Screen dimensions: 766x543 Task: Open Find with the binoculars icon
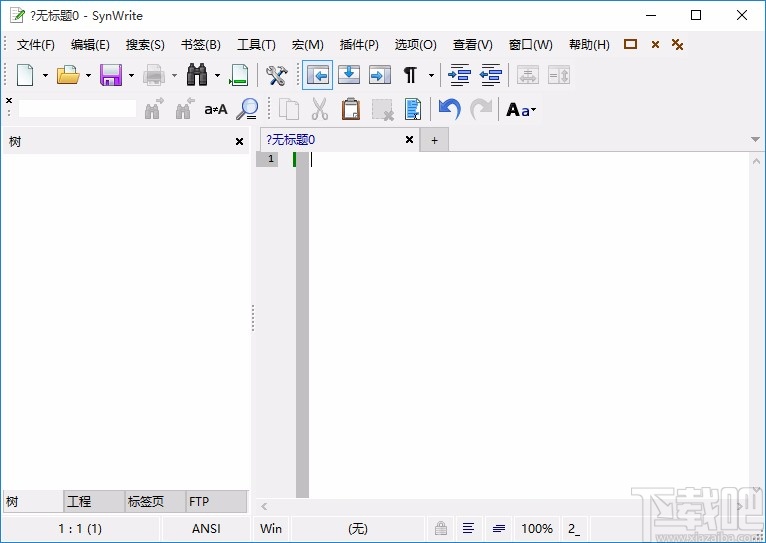[x=197, y=75]
